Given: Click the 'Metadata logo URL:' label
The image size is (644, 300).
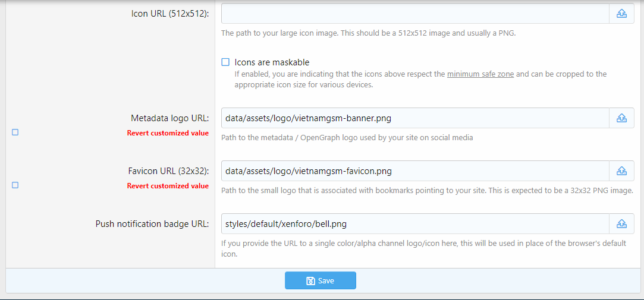Looking at the screenshot, I should pos(169,118).
